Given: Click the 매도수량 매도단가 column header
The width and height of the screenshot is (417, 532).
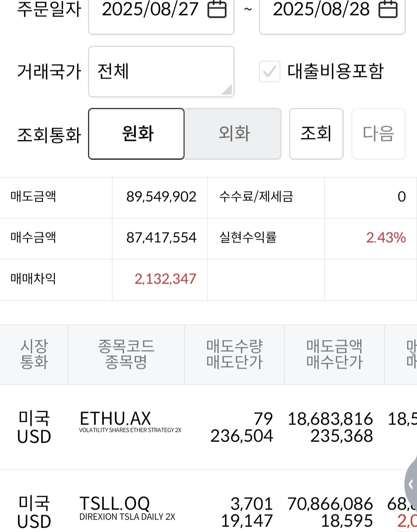Looking at the screenshot, I should tap(234, 354).
